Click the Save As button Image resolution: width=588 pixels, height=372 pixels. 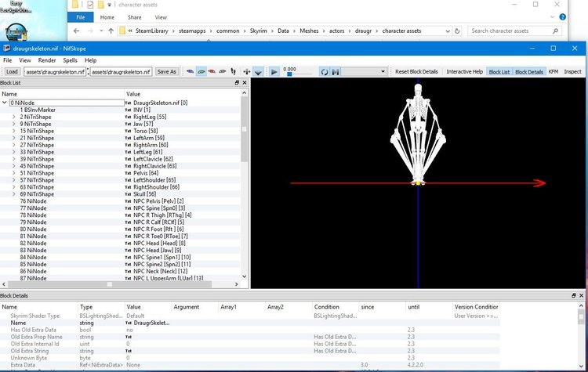coord(166,71)
